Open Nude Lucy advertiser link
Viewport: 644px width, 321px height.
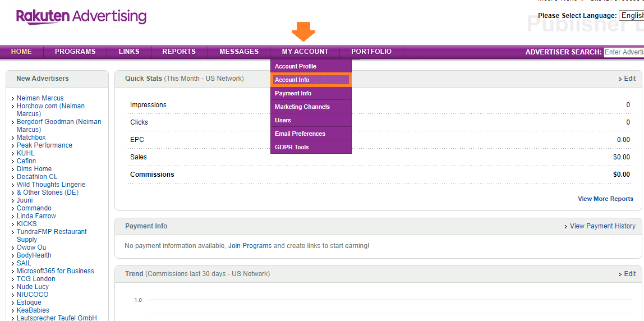tap(33, 287)
